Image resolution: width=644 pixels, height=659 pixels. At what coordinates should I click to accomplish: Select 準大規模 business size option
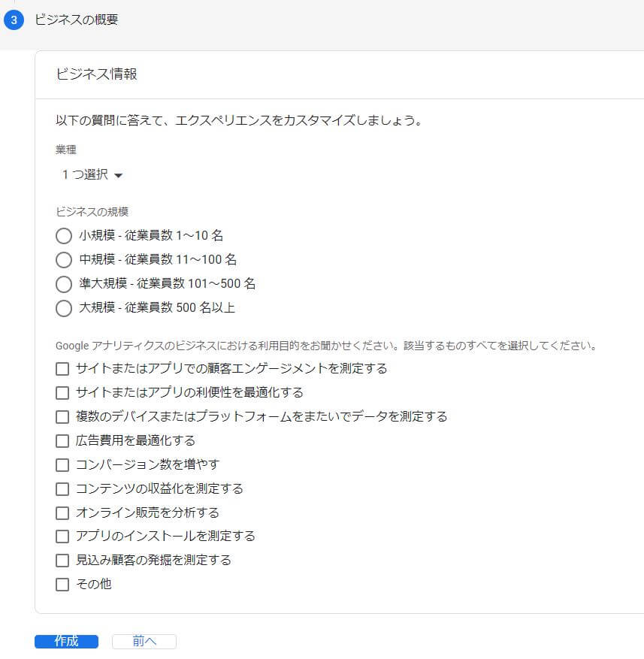click(64, 284)
